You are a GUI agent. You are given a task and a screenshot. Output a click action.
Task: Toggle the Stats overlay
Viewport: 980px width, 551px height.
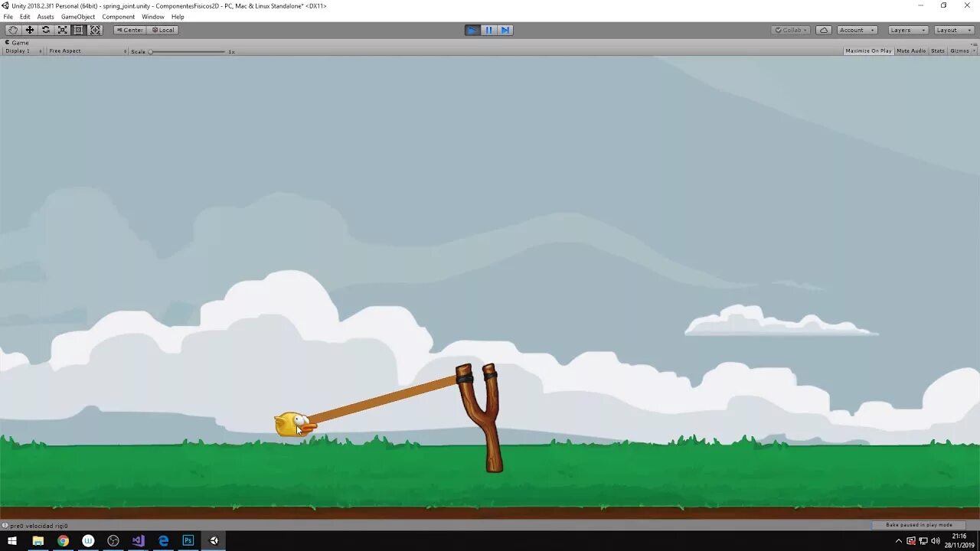pos(938,51)
